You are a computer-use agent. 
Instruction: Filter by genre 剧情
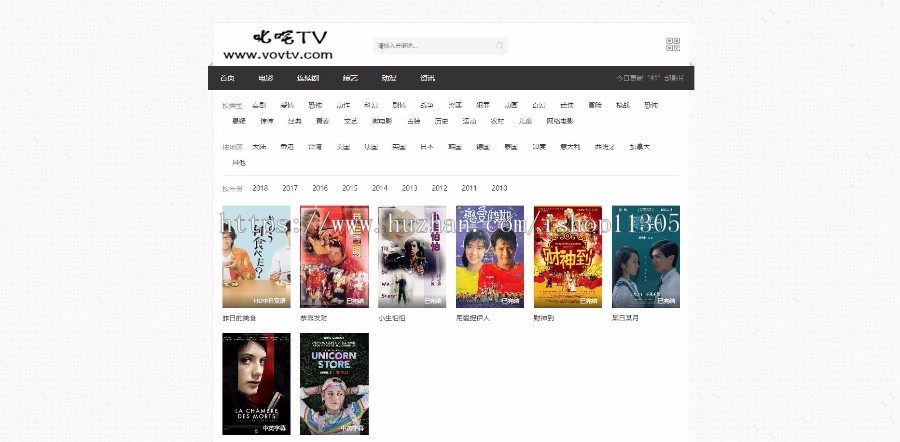[399, 105]
